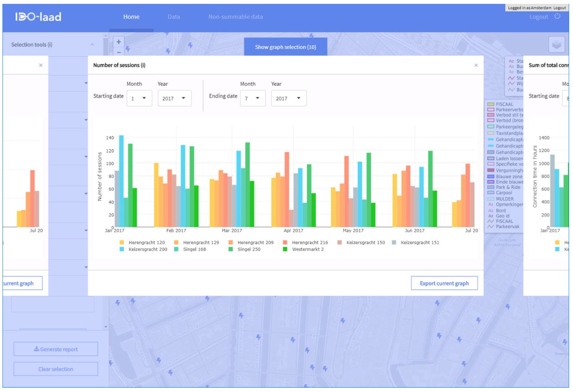573x392 pixels.
Task: Close the left graph panel
Action: (41, 65)
